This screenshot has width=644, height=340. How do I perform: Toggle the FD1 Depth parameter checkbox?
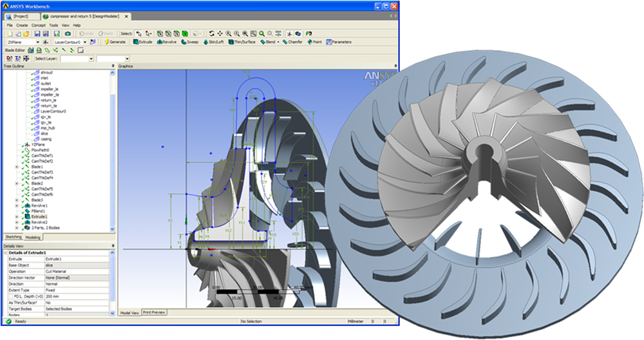[11, 296]
